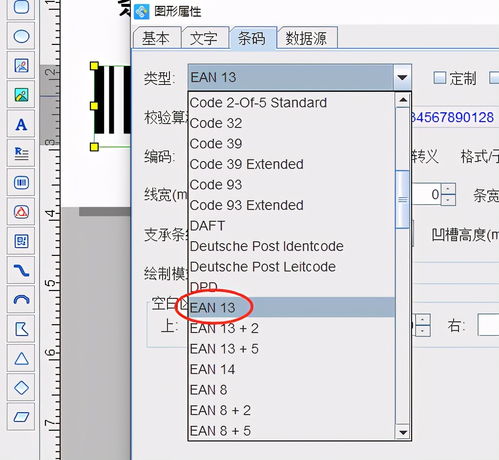Select the diamond drawing tool

tap(21, 388)
